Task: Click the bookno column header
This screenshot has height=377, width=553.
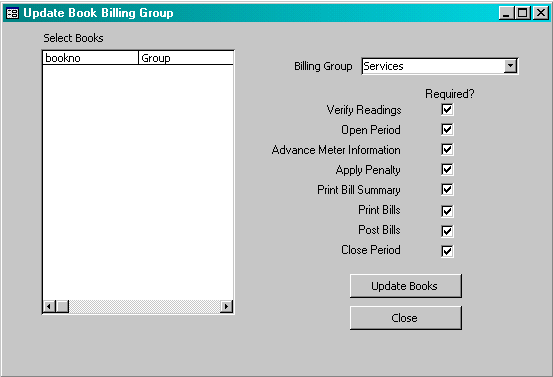Action: (x=90, y=58)
